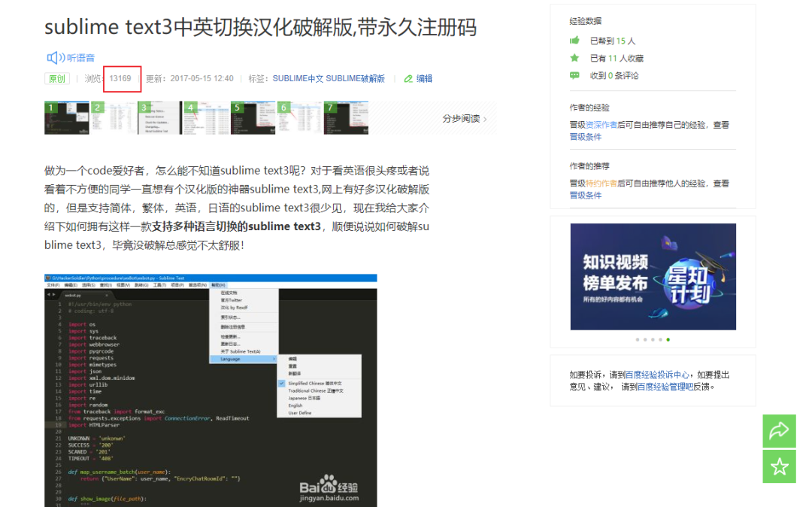The width and height of the screenshot is (812, 507).
Task: Toggle helpful by clicking the thumbs-up
Action: pos(575,41)
